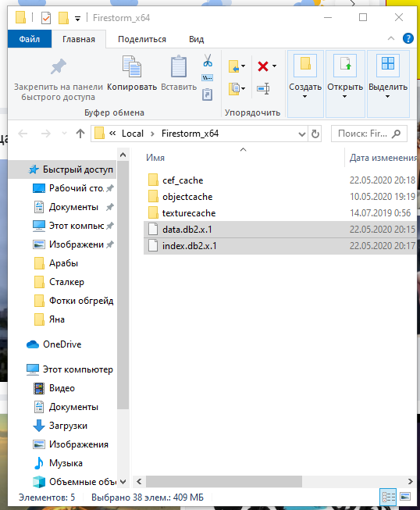The image size is (420, 510).
Task: Collapse the ribbon with the chevron
Action: pos(391,39)
